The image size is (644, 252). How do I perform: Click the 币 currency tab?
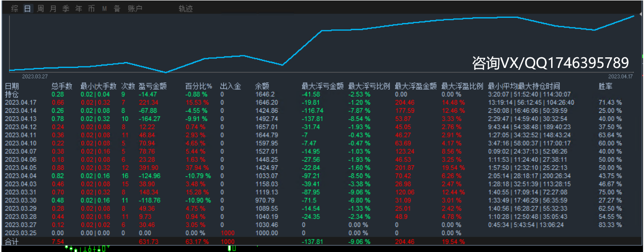click(91, 9)
